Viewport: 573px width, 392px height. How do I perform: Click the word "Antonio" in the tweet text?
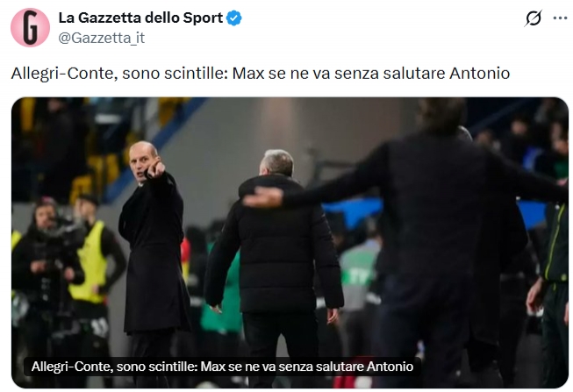pyautogui.click(x=479, y=74)
